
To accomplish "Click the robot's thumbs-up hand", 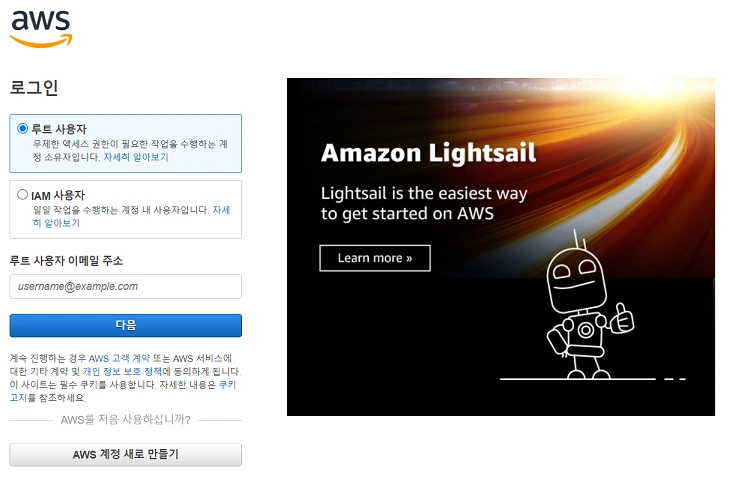I will [x=622, y=318].
